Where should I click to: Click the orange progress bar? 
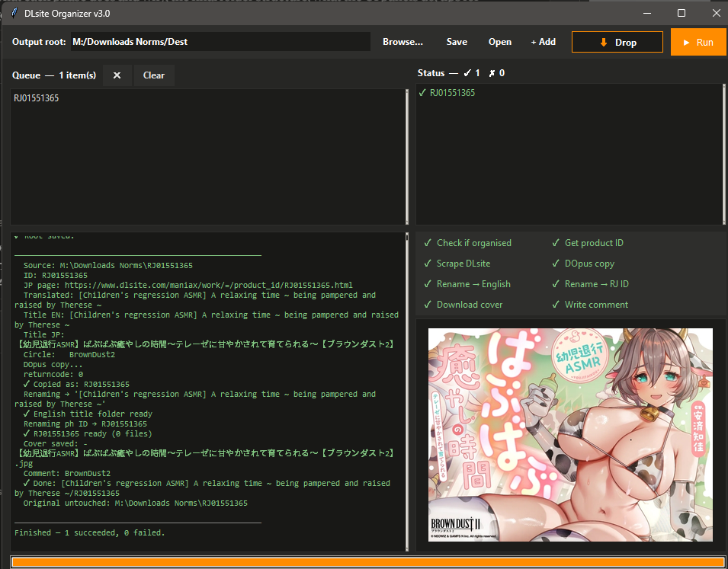(369, 562)
